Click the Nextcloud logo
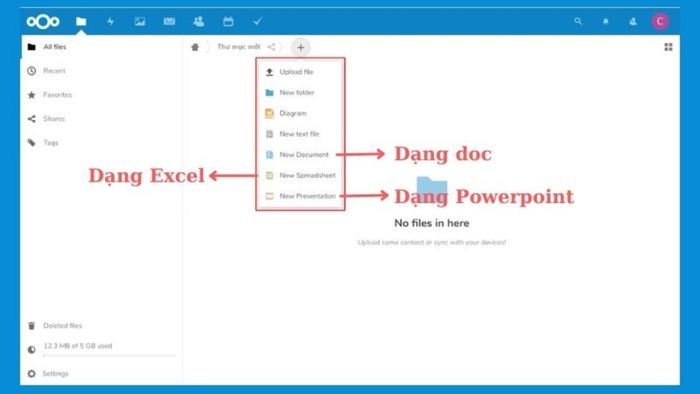700x394 pixels. [x=43, y=21]
